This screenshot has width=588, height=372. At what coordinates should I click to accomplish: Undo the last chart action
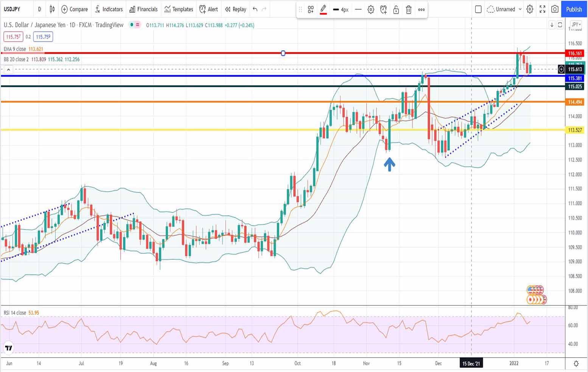[x=255, y=9]
